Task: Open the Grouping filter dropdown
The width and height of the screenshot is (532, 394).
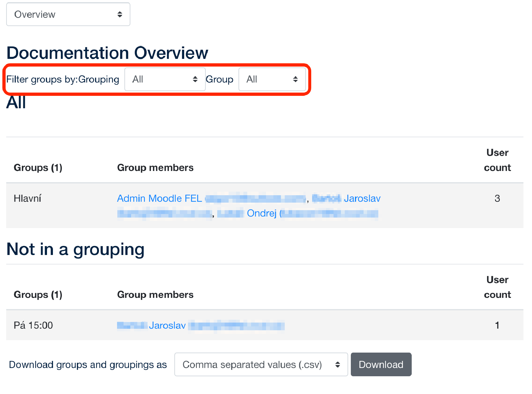Action: click(165, 79)
